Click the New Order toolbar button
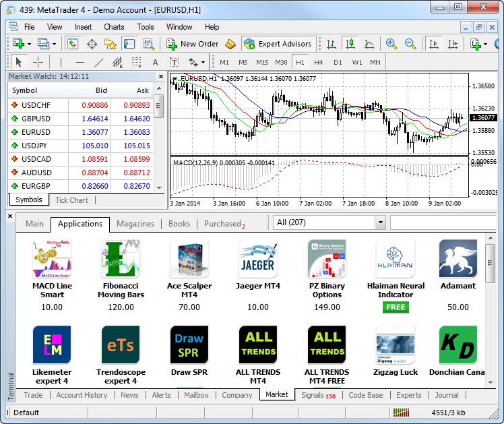The image size is (504, 424). [x=193, y=44]
